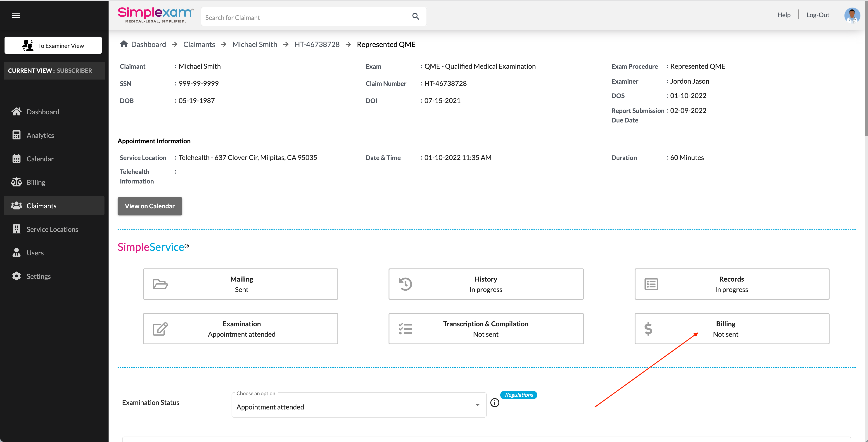Image resolution: width=868 pixels, height=442 pixels.
Task: Click the search magnifier icon
Action: (415, 16)
